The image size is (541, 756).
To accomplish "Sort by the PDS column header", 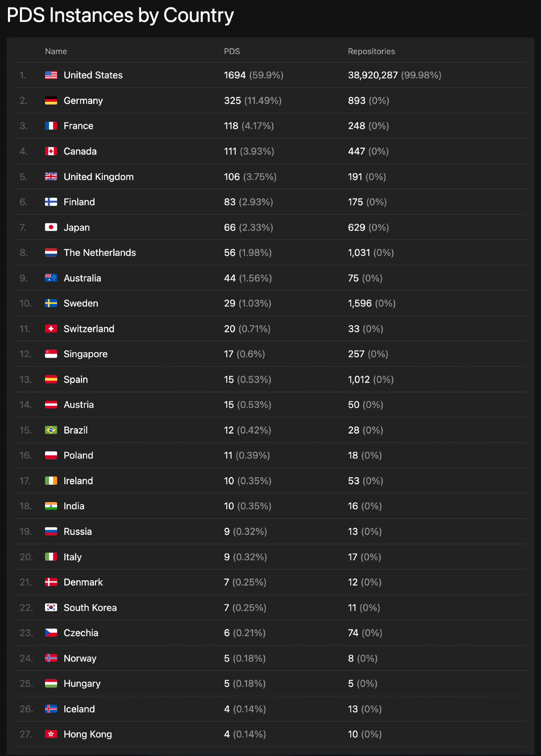I will (x=232, y=51).
